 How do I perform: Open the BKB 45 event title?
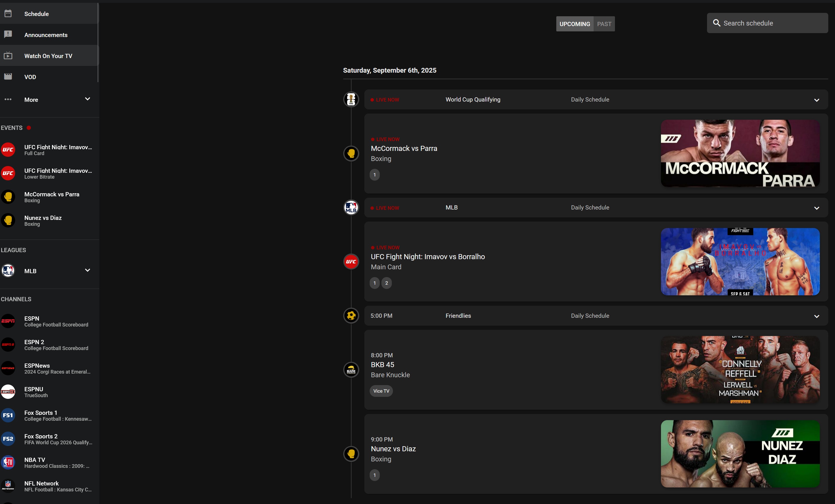382,364
